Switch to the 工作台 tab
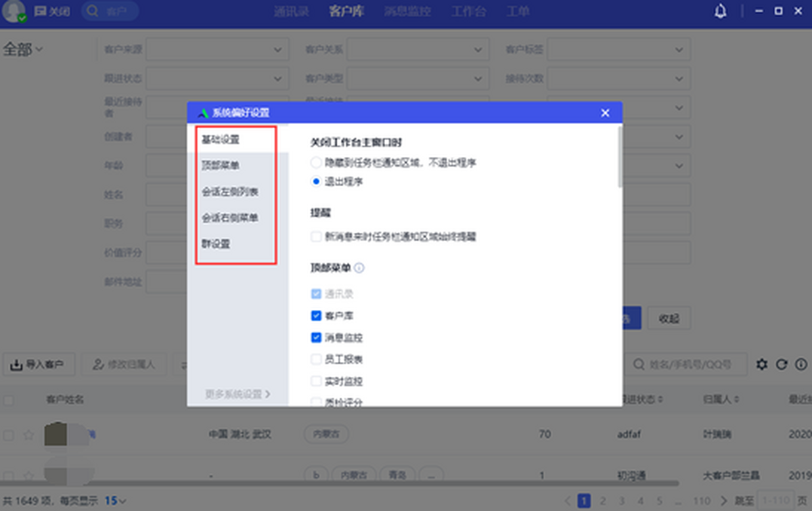 point(468,11)
